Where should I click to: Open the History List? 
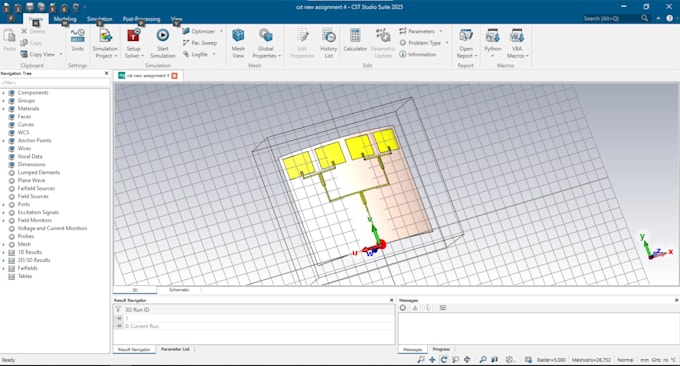[328, 43]
